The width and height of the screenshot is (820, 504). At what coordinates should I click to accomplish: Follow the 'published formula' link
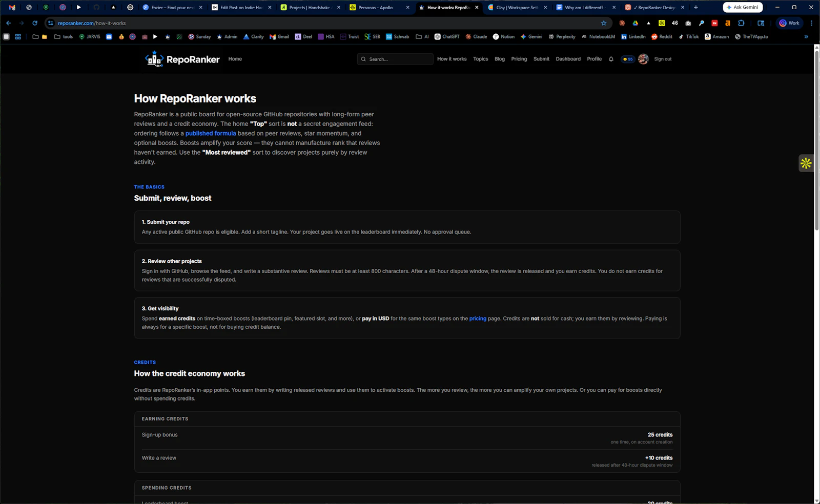click(211, 133)
